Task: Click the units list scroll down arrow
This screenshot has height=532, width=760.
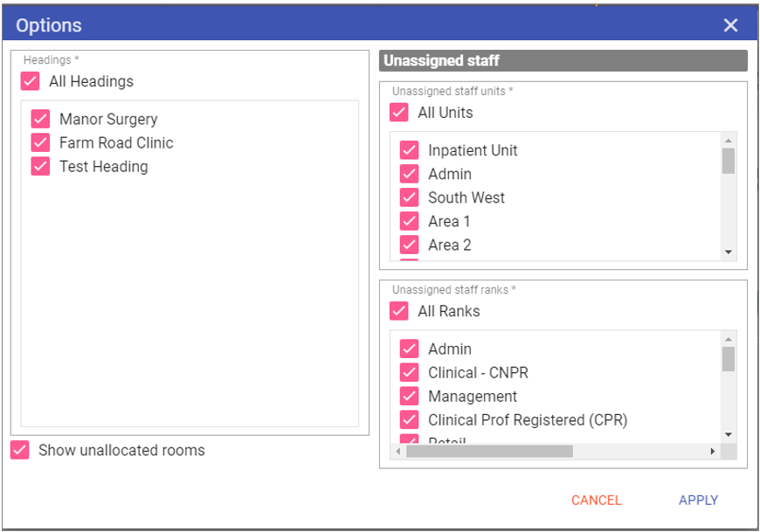Action: pos(729,252)
